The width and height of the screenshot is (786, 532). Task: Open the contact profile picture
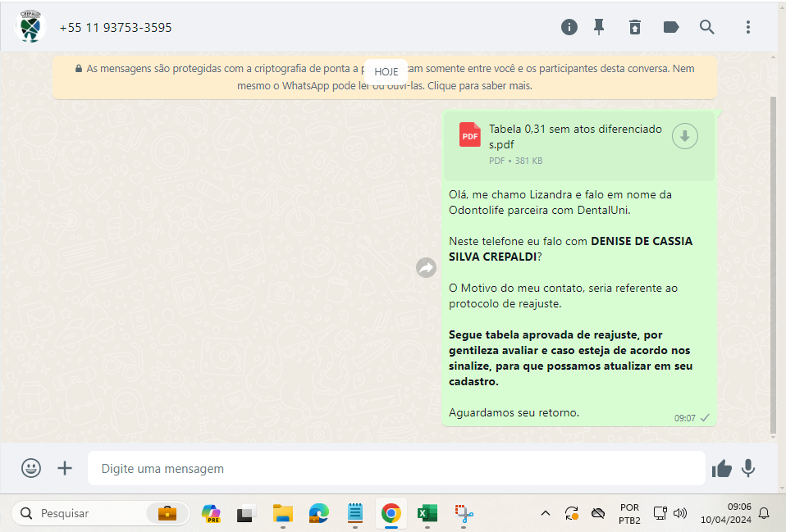(x=30, y=27)
